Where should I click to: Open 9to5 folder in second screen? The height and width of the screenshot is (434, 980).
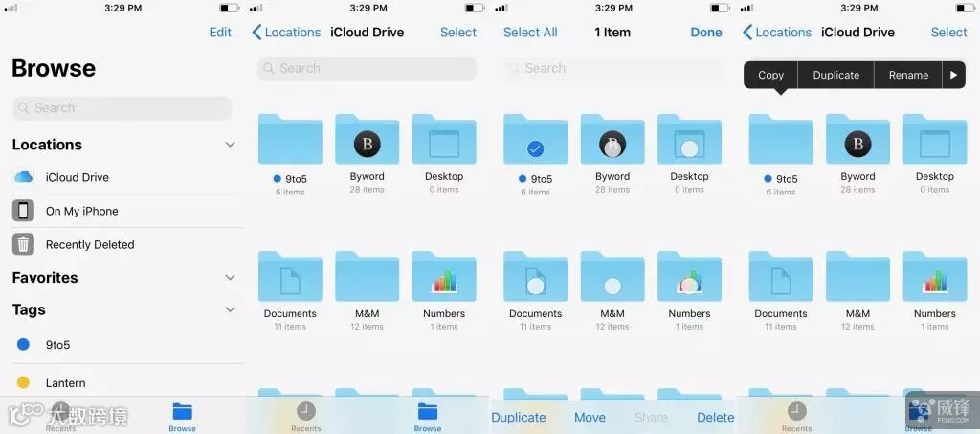coord(290,140)
